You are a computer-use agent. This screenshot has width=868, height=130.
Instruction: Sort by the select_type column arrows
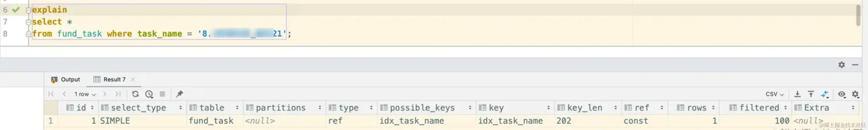coord(181,108)
